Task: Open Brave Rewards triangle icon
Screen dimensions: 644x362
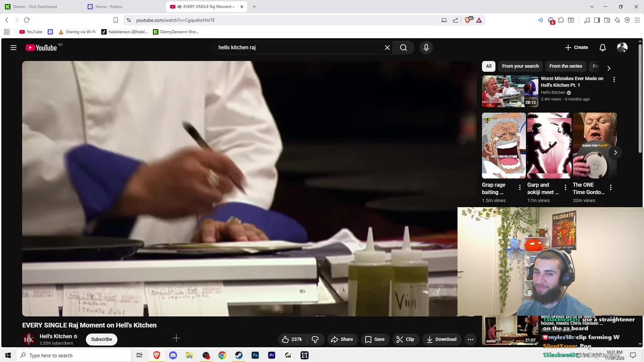Action: coord(479,20)
